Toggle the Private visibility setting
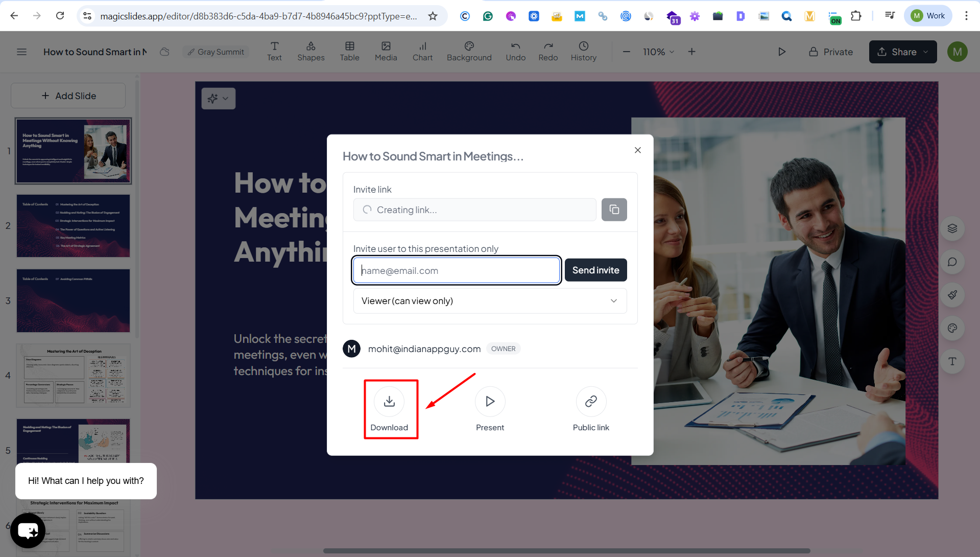 (x=831, y=52)
